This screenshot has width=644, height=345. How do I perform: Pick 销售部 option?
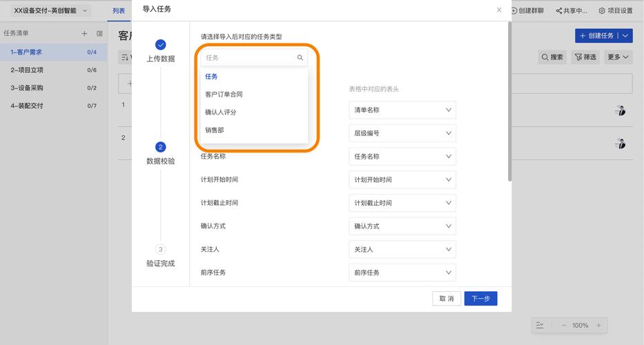[254, 130]
